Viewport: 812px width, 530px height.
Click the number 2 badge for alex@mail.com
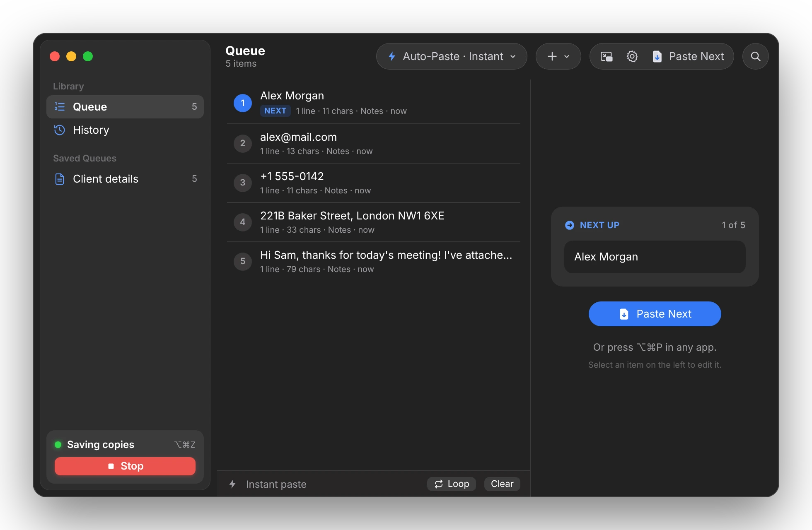(x=243, y=143)
